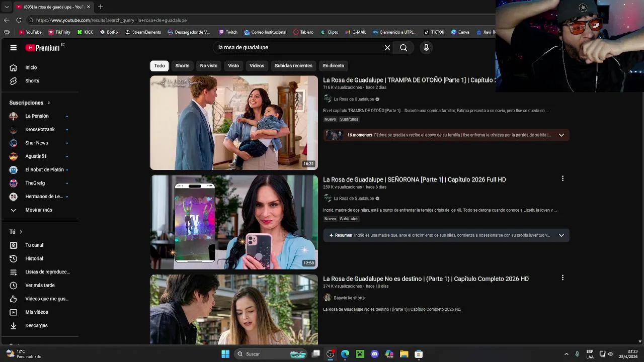Run search with the magnifier button
Viewport: 644px width, 362px height.
click(404, 48)
